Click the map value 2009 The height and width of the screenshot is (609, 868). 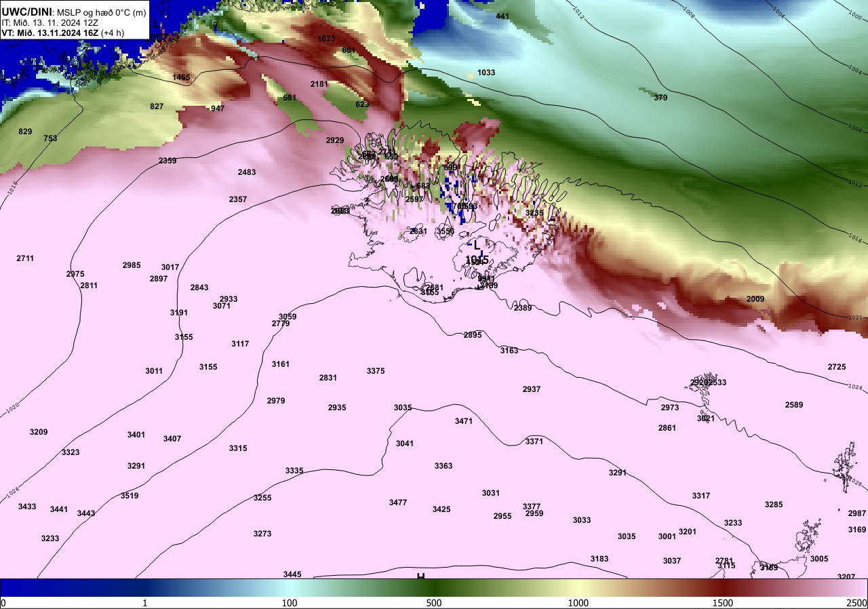click(755, 299)
